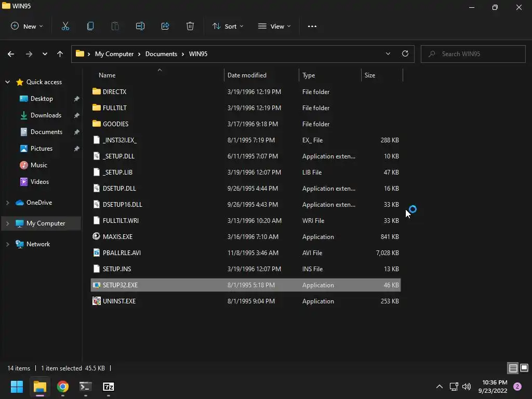This screenshot has width=532, height=399.
Task: Open the View dropdown menu
Action: [x=274, y=26]
